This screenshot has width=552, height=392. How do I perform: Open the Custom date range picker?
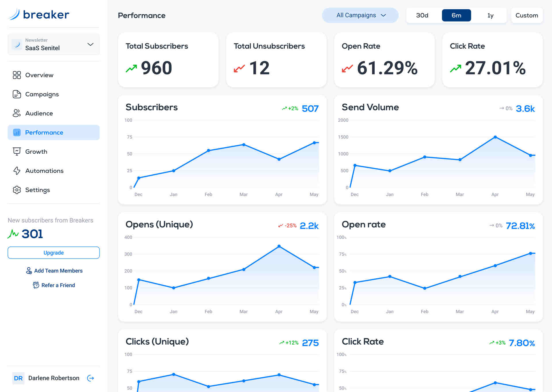(527, 15)
